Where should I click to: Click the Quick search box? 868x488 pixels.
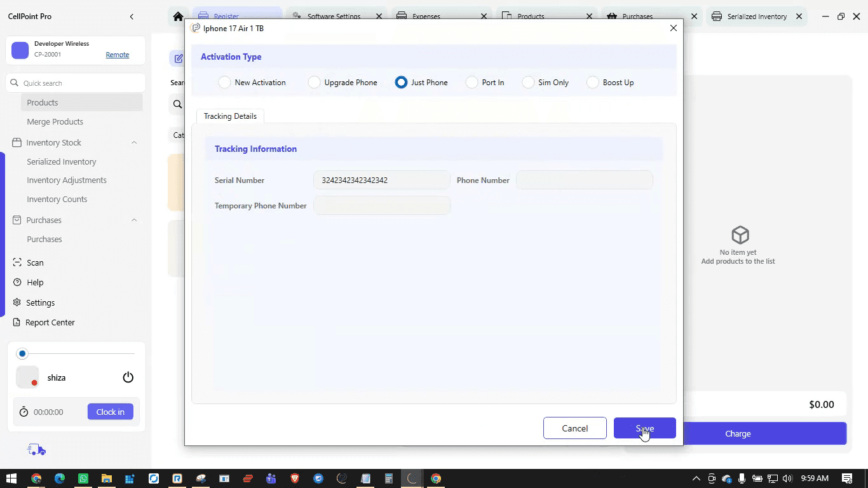pyautogui.click(x=76, y=83)
